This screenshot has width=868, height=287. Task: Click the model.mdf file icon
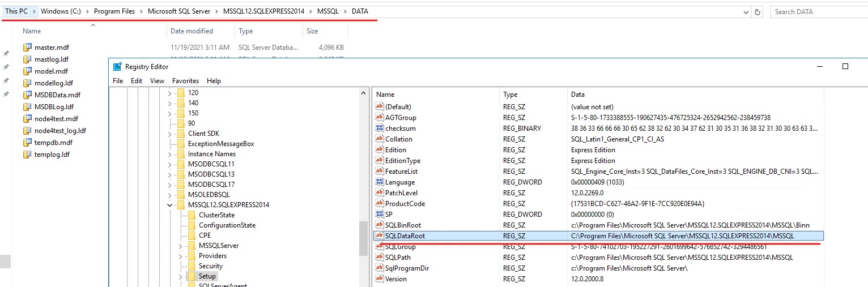(x=27, y=71)
